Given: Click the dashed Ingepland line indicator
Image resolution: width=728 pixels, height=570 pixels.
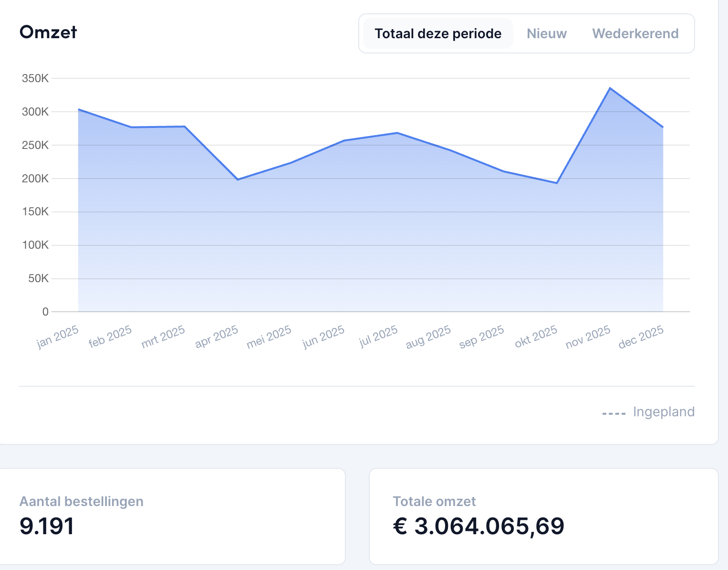Looking at the screenshot, I should (x=614, y=412).
